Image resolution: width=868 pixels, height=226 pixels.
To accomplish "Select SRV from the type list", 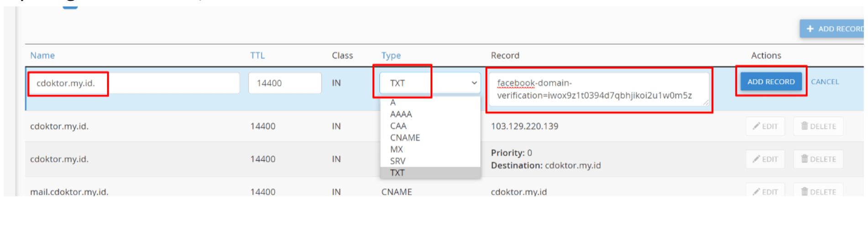I will click(430, 161).
